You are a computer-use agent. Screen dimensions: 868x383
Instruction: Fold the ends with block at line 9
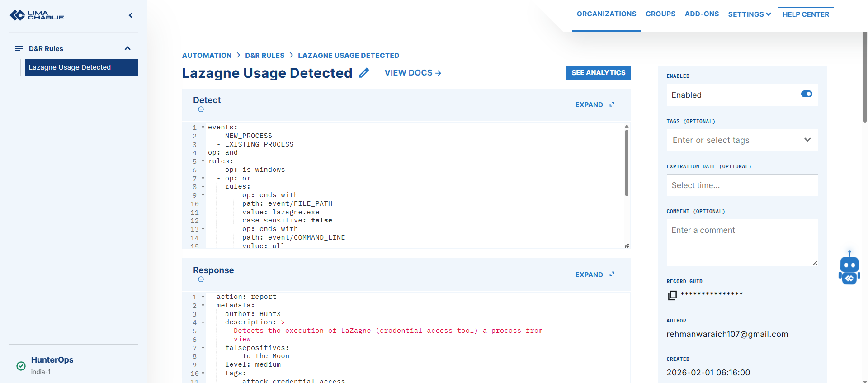[203, 195]
